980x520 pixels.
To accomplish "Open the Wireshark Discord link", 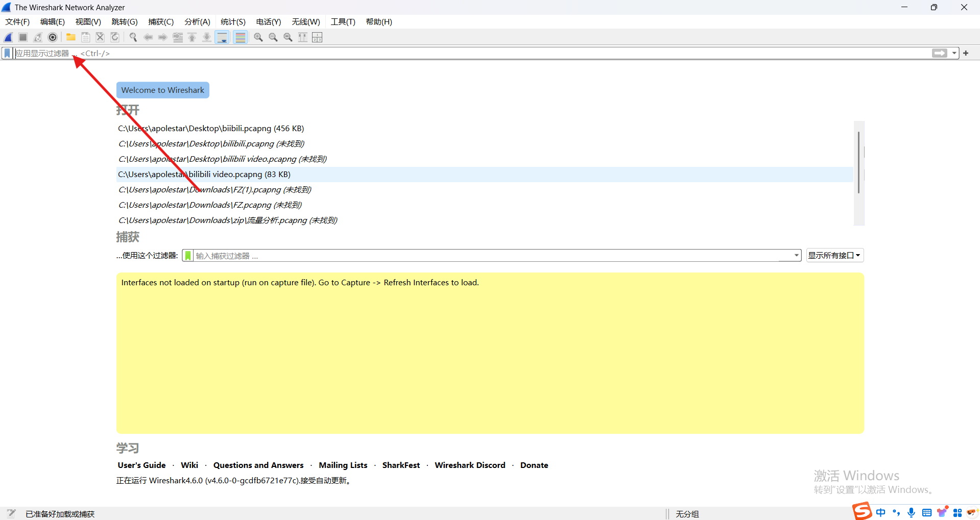I will pyautogui.click(x=470, y=465).
